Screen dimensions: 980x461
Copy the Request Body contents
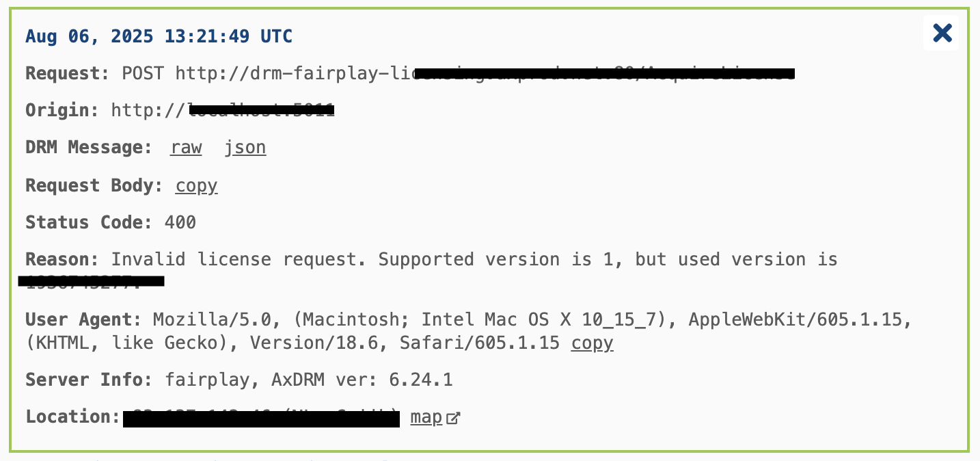click(196, 185)
